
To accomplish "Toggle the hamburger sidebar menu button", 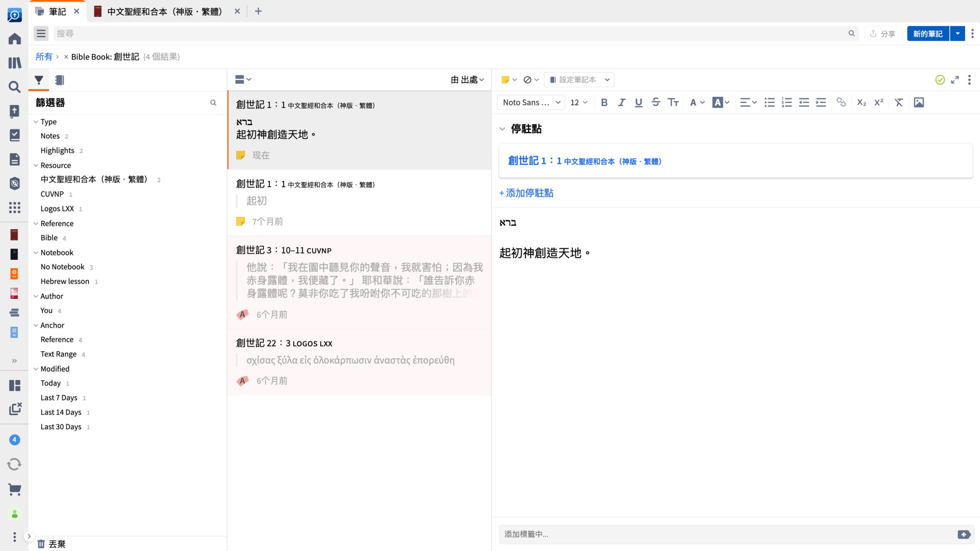I will click(x=41, y=33).
